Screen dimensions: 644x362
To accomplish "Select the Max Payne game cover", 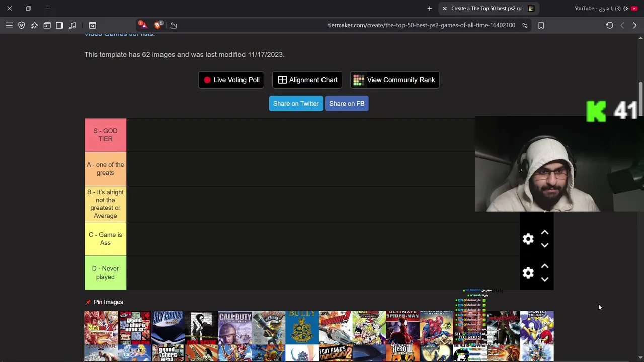I will (202, 327).
